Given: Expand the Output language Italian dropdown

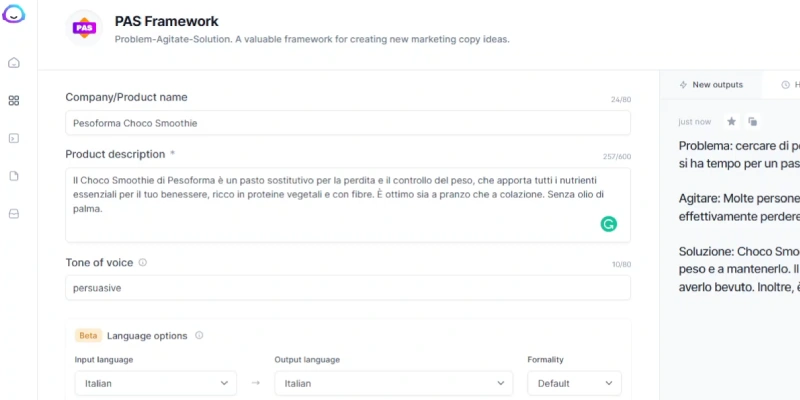Looking at the screenshot, I should point(393,383).
